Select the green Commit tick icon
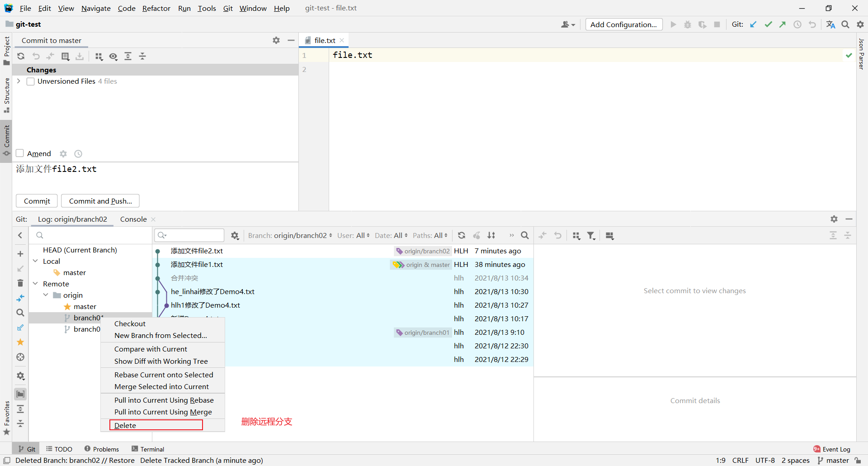Image resolution: width=868 pixels, height=466 pixels. (768, 24)
